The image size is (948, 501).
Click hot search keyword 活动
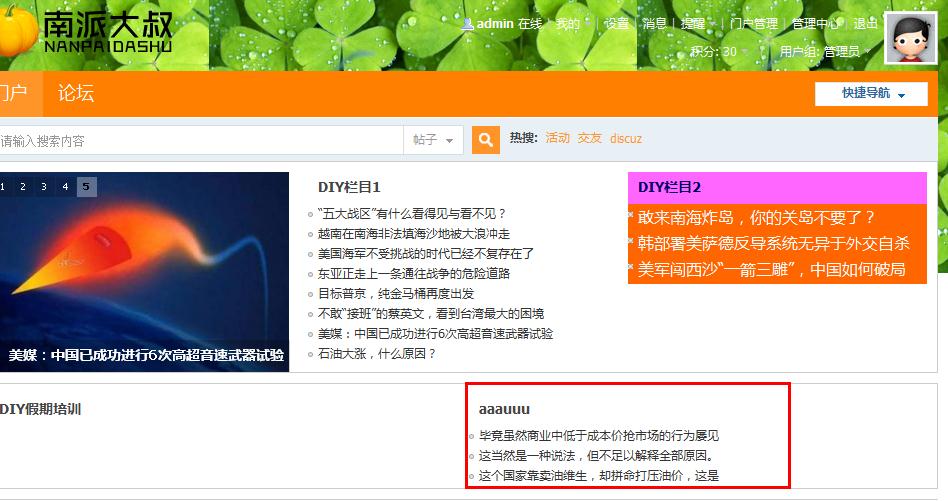(x=557, y=138)
